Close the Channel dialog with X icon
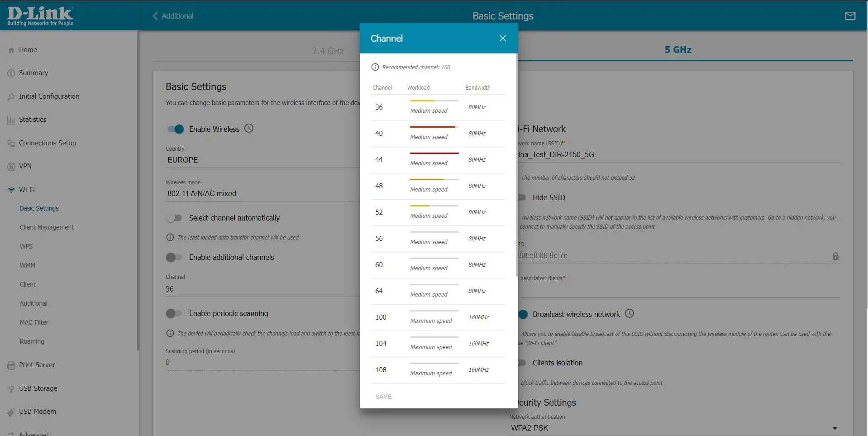The image size is (868, 436). tap(502, 38)
